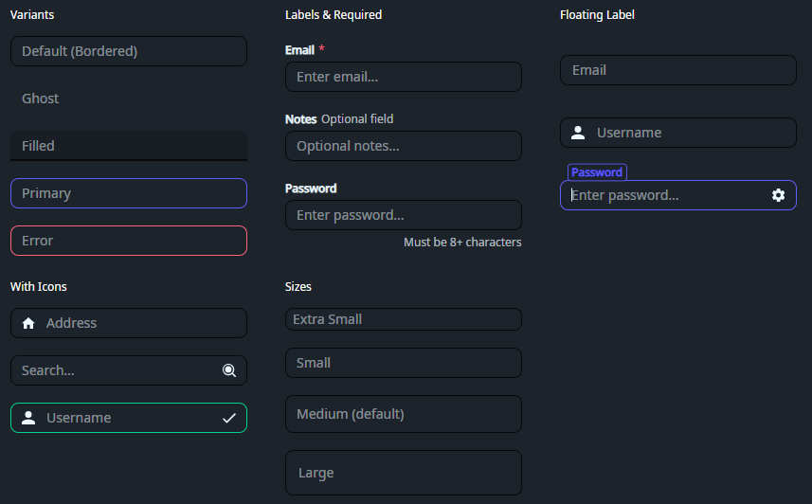Focus the Primary bordered input
The image size is (812, 504).
point(128,193)
